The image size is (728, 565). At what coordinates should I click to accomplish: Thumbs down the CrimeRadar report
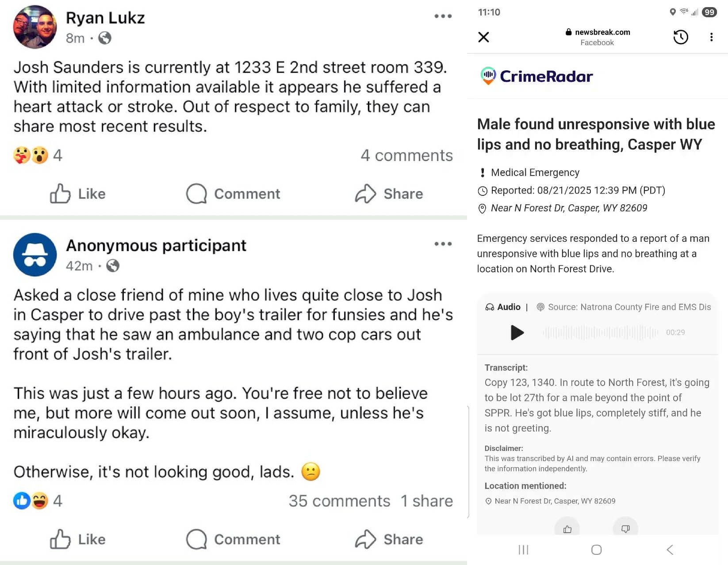click(x=625, y=528)
